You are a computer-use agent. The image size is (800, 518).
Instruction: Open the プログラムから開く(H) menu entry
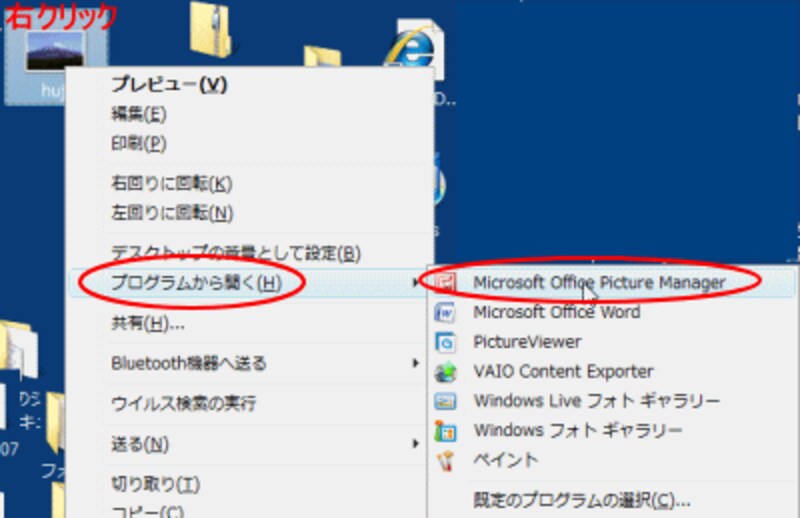tap(196, 282)
